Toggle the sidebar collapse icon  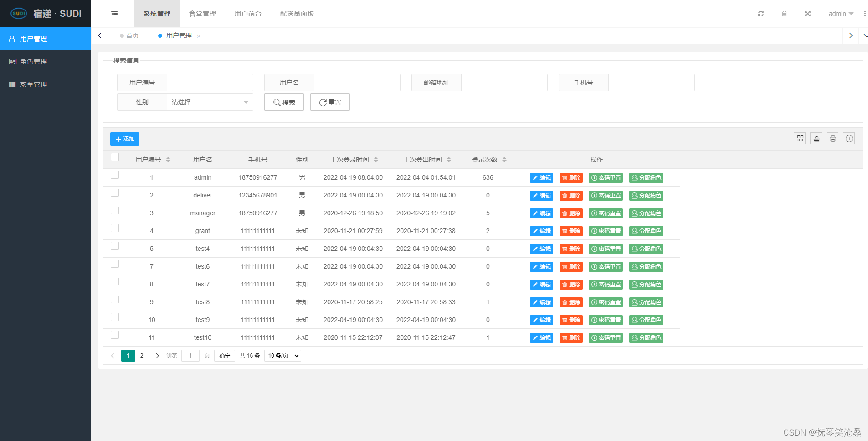point(114,14)
